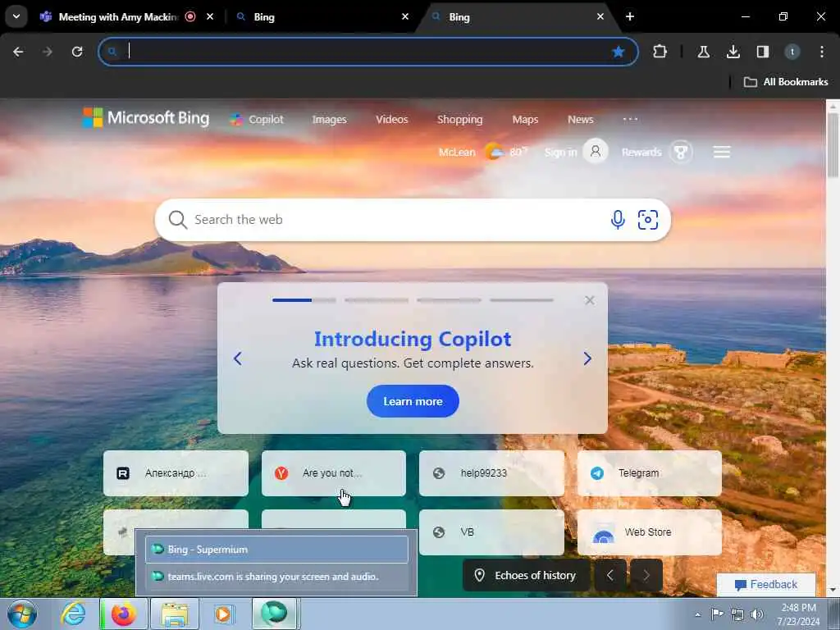This screenshot has height=630, width=840.
Task: Launch Firefox from taskbar
Action: (124, 614)
